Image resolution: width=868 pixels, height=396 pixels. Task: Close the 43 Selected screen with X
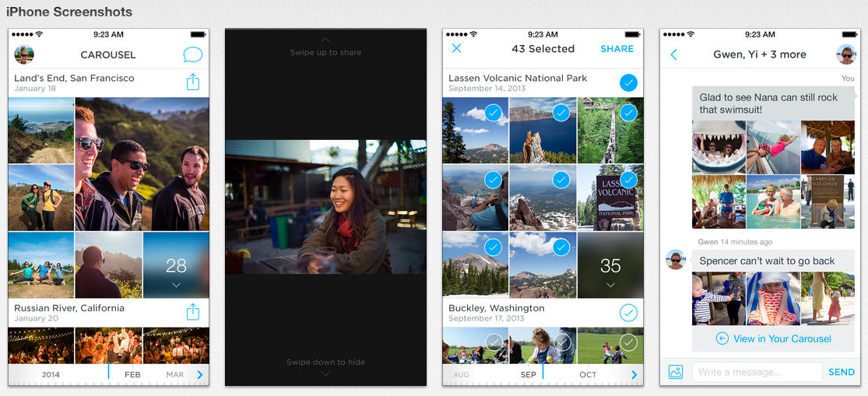tap(456, 48)
